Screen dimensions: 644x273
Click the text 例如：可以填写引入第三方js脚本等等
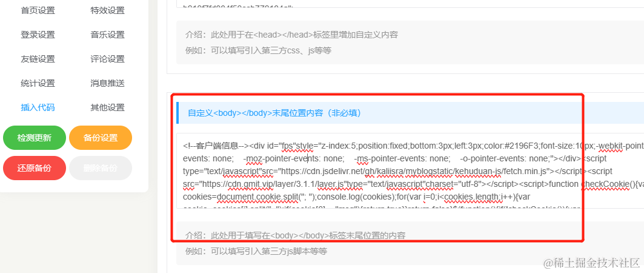(x=256, y=251)
